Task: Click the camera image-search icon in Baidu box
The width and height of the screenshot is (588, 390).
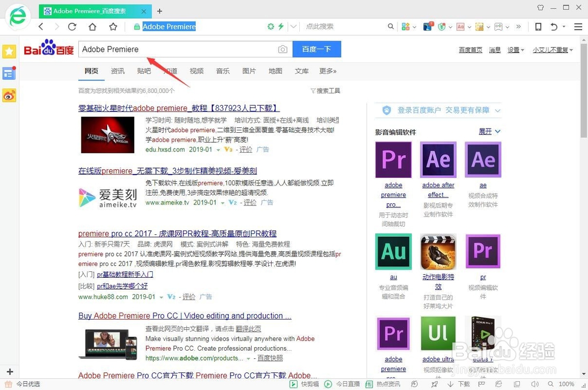Action: pyautogui.click(x=283, y=49)
